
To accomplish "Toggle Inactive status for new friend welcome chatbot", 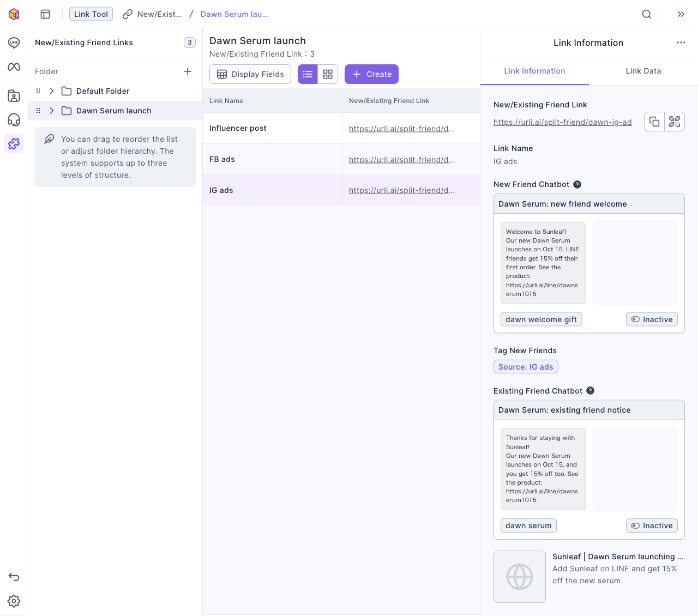I will [652, 319].
